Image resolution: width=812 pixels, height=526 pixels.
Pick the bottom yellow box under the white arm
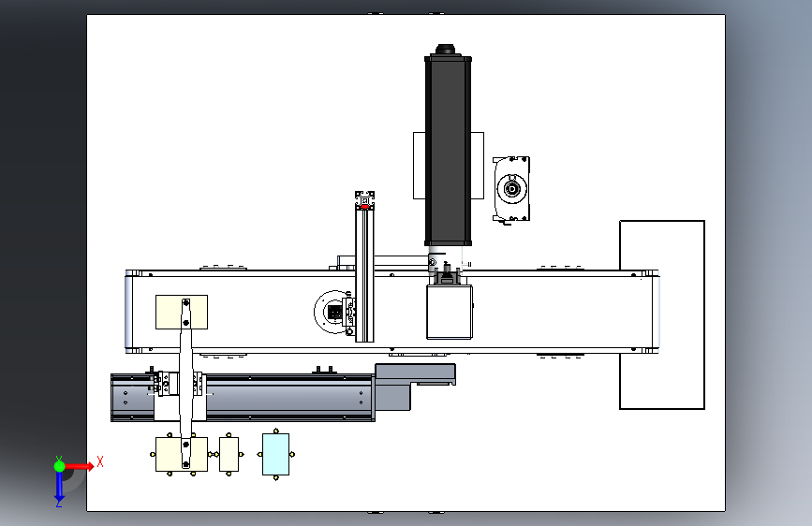tap(169, 454)
